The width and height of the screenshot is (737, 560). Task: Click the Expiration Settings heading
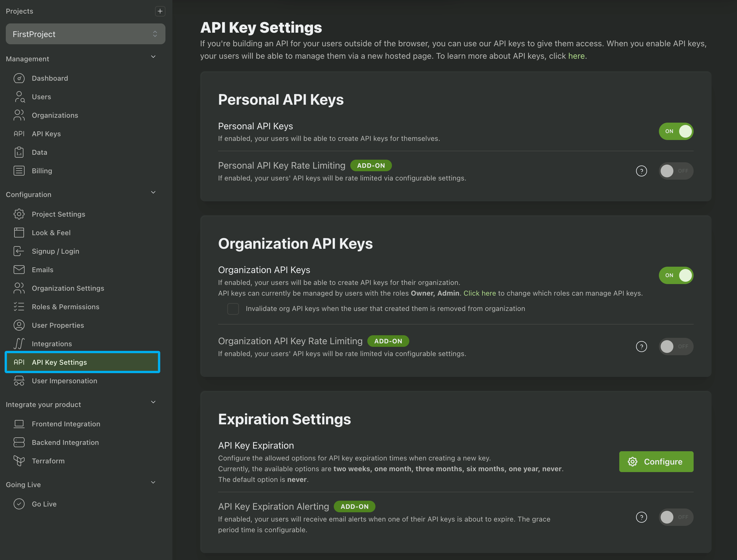pos(284,419)
